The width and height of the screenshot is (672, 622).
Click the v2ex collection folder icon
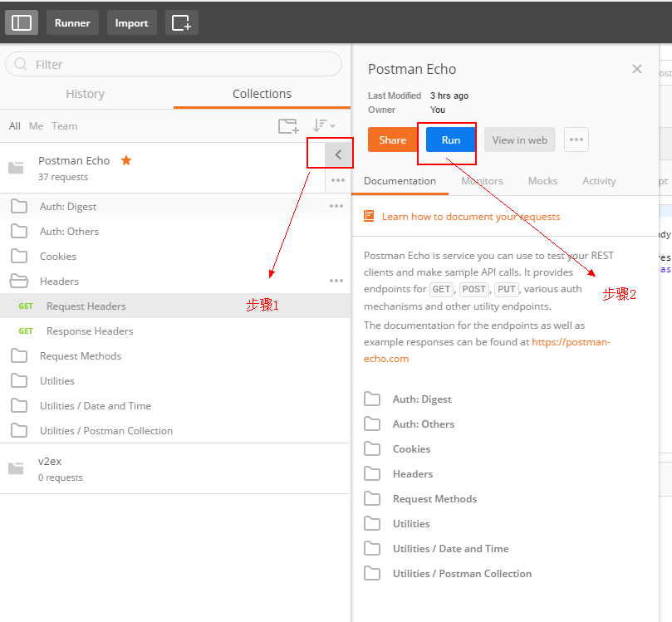16,468
